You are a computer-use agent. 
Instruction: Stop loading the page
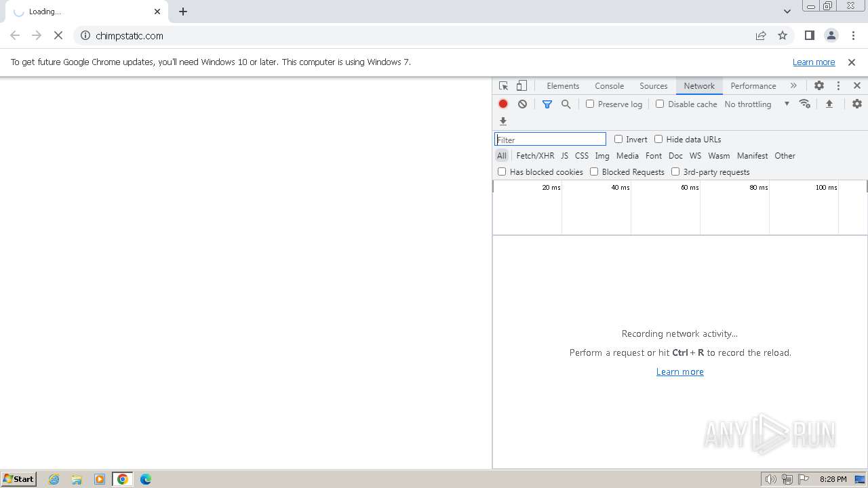coord(58,36)
